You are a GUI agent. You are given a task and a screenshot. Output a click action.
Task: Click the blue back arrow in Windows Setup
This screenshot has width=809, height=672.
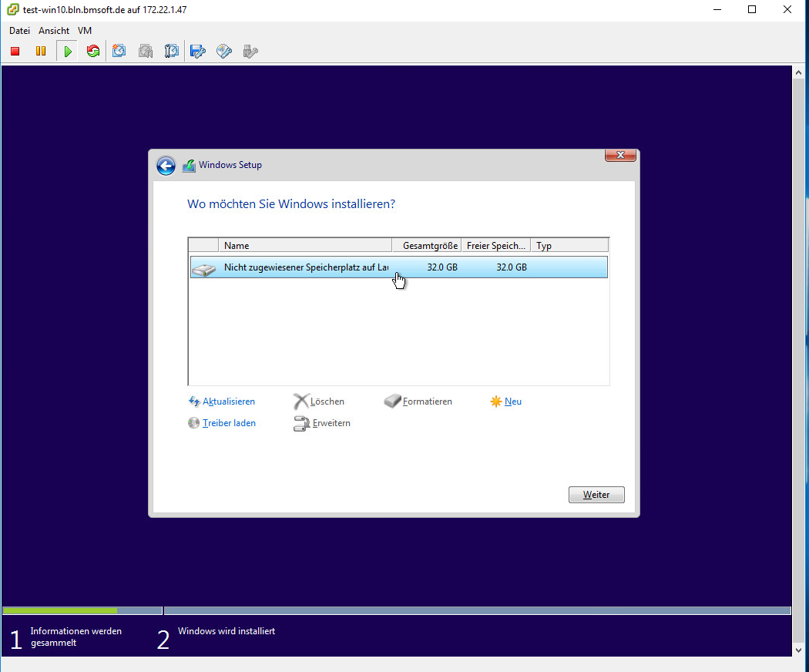coord(166,166)
